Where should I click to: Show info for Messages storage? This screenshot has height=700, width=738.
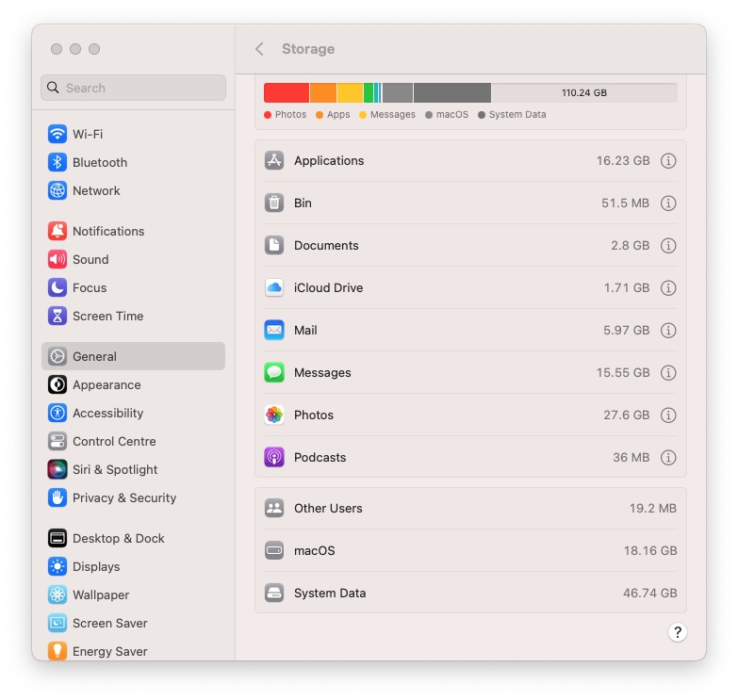click(x=668, y=372)
